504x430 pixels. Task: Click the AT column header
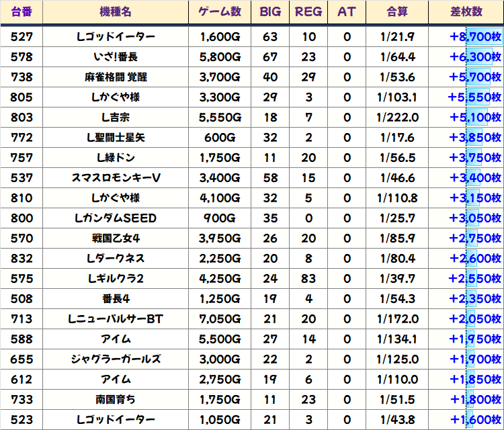pyautogui.click(x=347, y=12)
